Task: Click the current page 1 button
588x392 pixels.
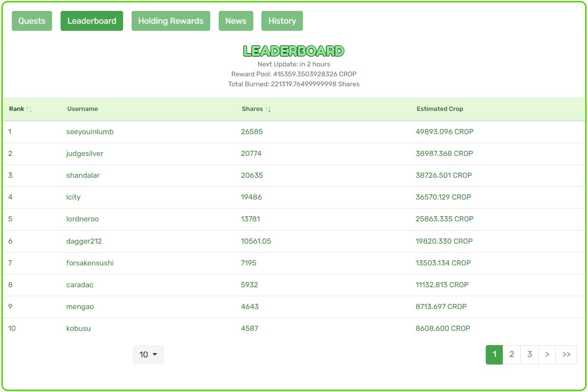Action: [x=494, y=355]
